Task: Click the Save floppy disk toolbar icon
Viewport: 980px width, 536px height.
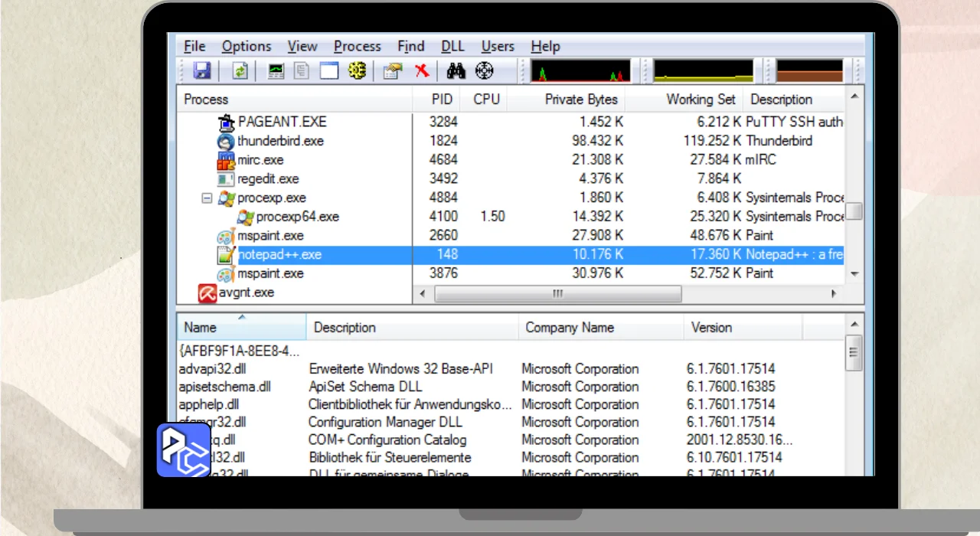Action: (x=202, y=71)
